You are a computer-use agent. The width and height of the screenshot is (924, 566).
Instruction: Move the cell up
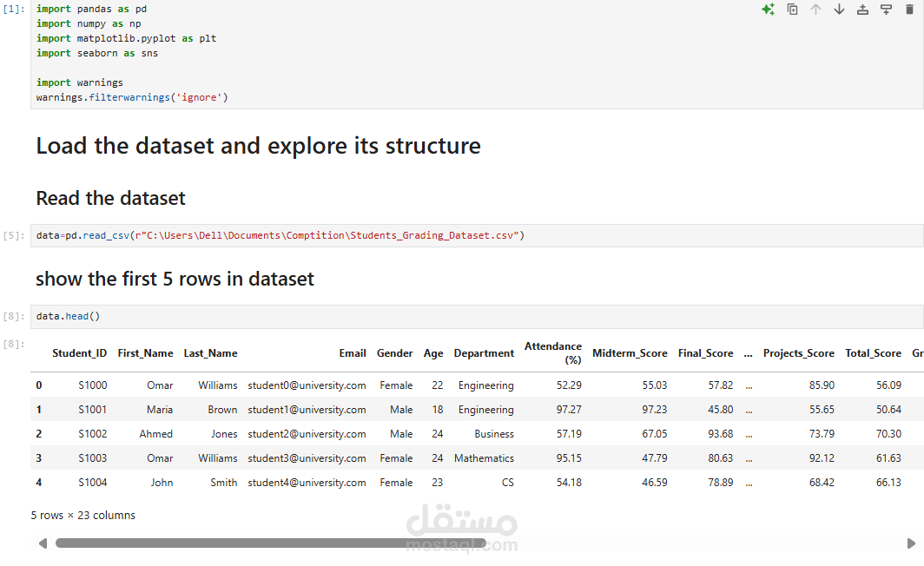tap(815, 10)
